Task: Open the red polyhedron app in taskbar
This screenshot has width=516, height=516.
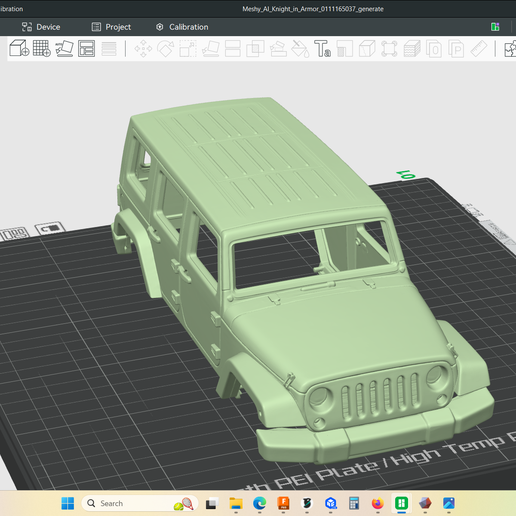Action: click(425, 503)
